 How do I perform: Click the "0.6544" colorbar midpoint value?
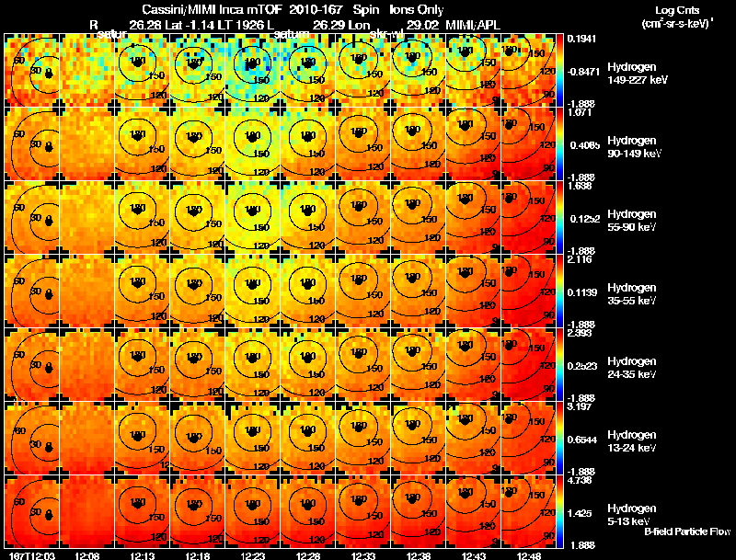pyautogui.click(x=582, y=440)
